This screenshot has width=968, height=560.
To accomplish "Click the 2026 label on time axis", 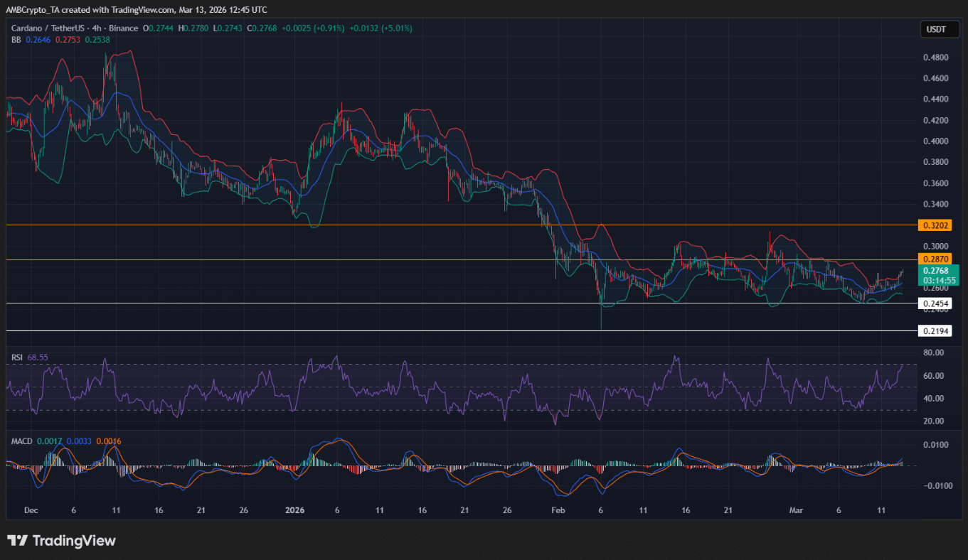I will pos(294,510).
